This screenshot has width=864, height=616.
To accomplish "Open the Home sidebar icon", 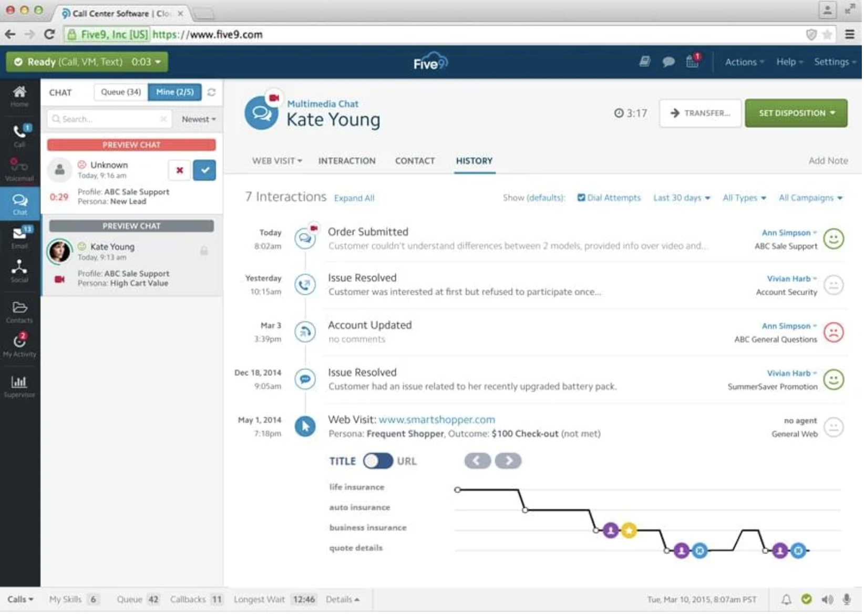I will 19,96.
